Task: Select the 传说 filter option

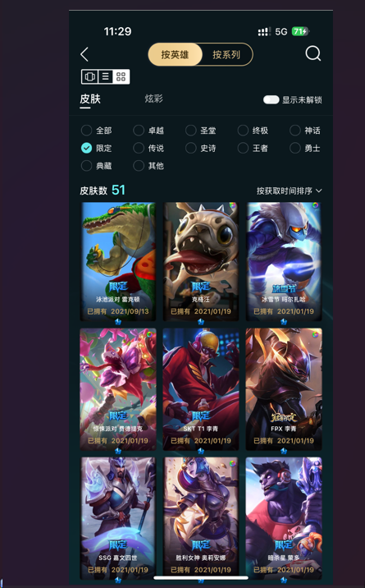Action: [x=148, y=148]
